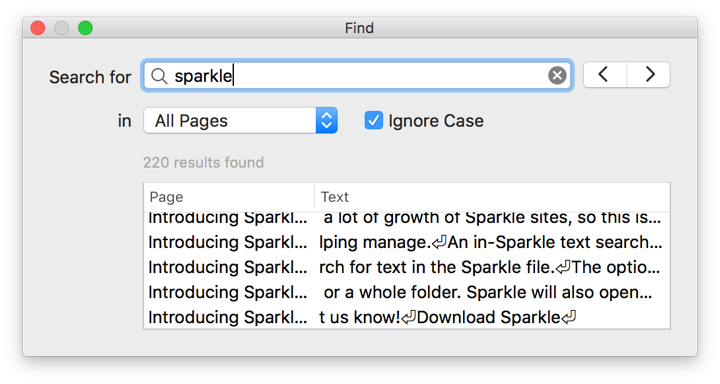
Task: Click the '220 results found' status text
Action: pos(203,162)
